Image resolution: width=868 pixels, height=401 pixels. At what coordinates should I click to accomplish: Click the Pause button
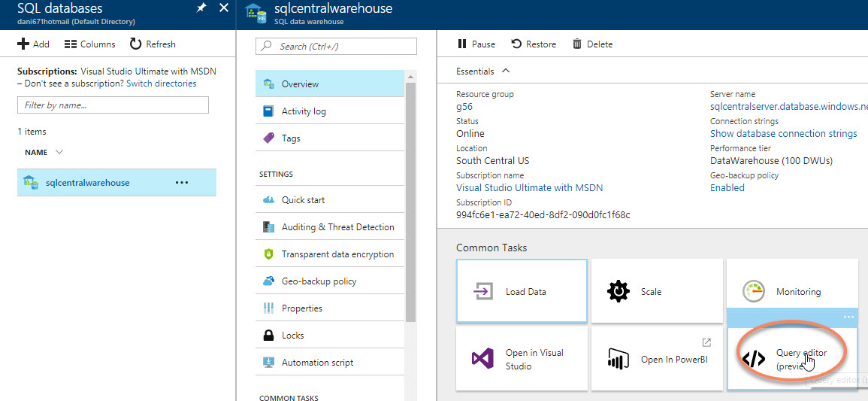(x=476, y=44)
